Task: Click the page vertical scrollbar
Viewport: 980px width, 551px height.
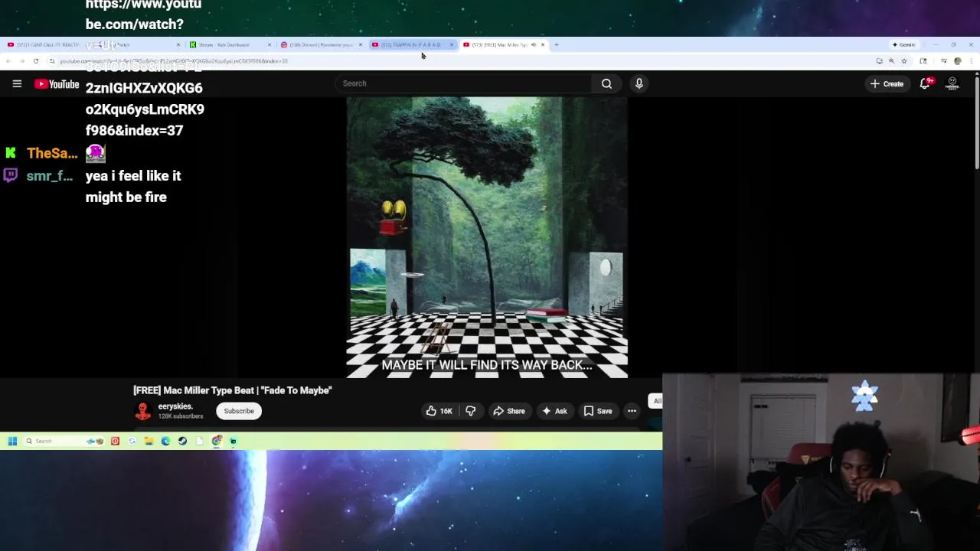Action: click(976, 122)
